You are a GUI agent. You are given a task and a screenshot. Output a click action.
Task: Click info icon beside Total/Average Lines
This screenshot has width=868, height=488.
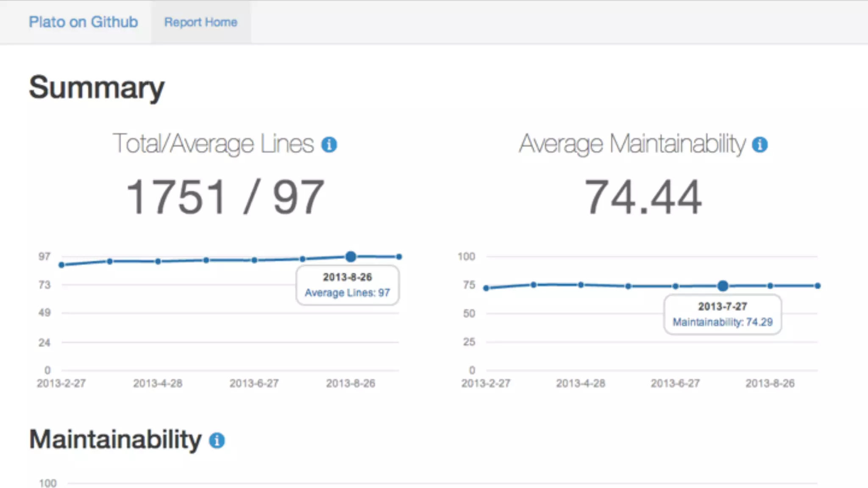click(329, 145)
